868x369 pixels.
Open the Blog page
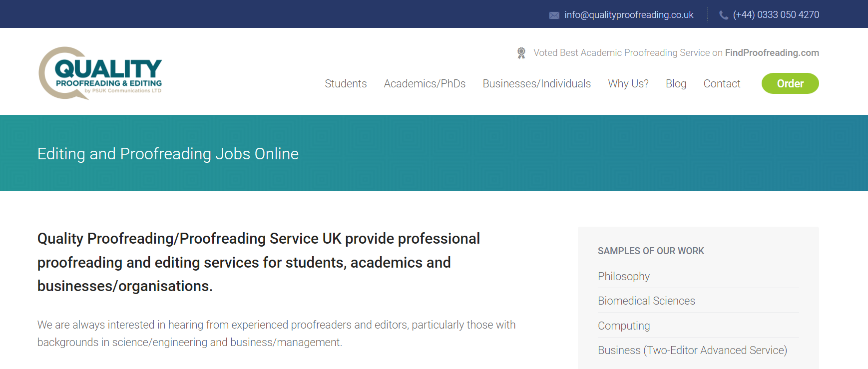[x=676, y=83]
